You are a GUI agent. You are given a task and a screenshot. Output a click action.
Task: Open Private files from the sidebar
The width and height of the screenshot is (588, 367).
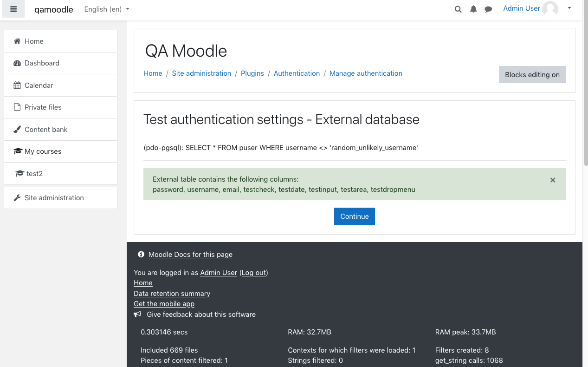point(60,107)
